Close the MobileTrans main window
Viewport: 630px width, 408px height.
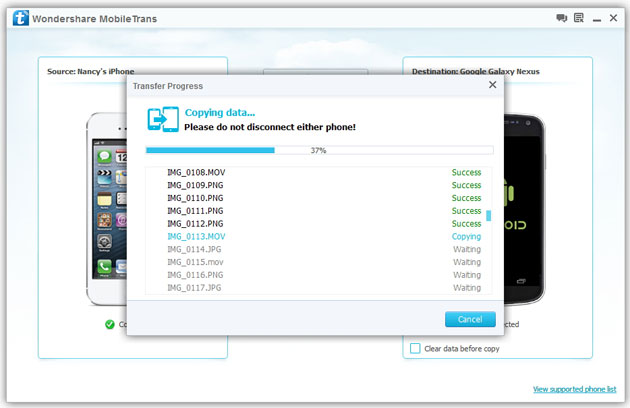[x=613, y=18]
